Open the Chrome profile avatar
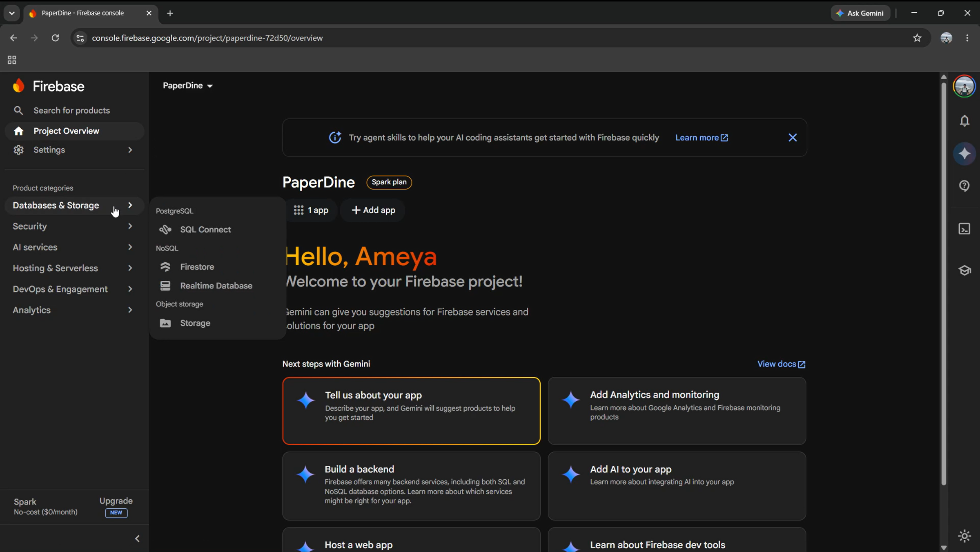Viewport: 980px width, 552px height. point(946,38)
